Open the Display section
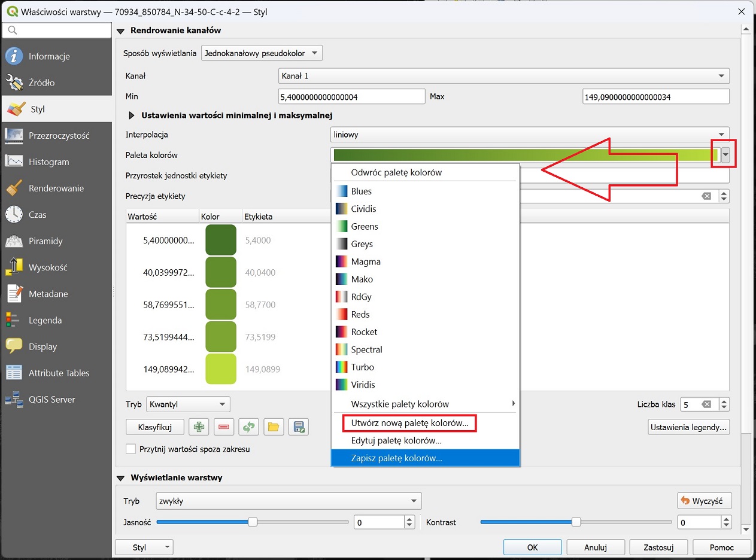Viewport: 756px width, 560px height. 56,346
